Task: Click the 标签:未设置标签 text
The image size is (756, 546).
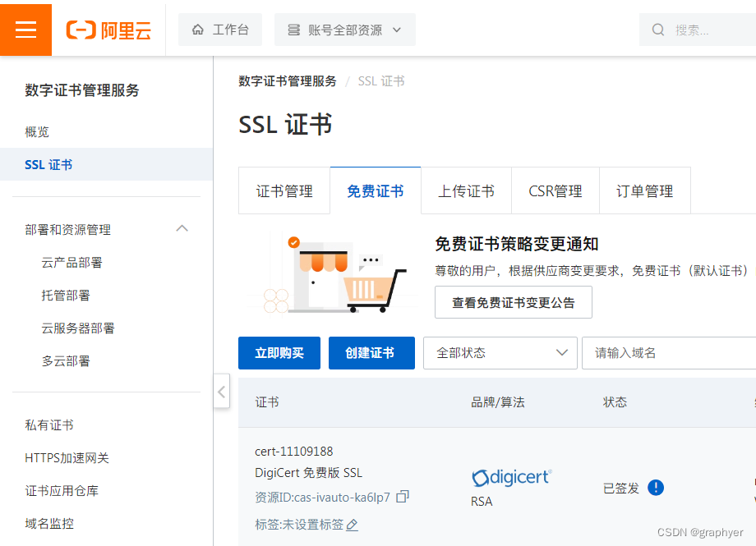Action: 299,525
